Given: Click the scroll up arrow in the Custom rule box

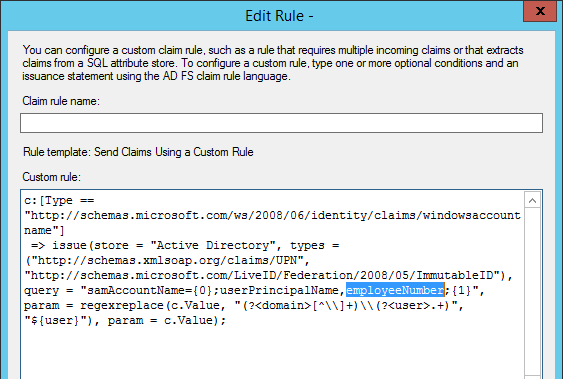Looking at the screenshot, I should click(x=532, y=201).
